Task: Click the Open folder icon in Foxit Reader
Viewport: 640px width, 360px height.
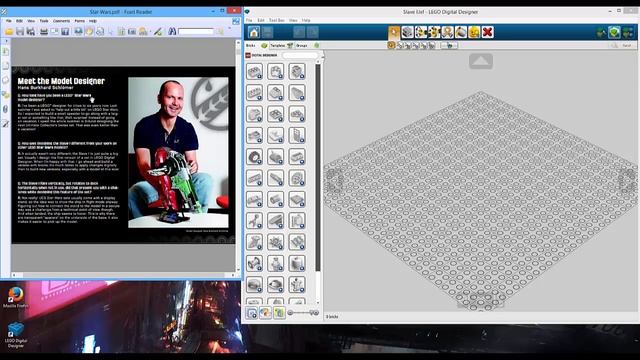Action: tap(9, 31)
